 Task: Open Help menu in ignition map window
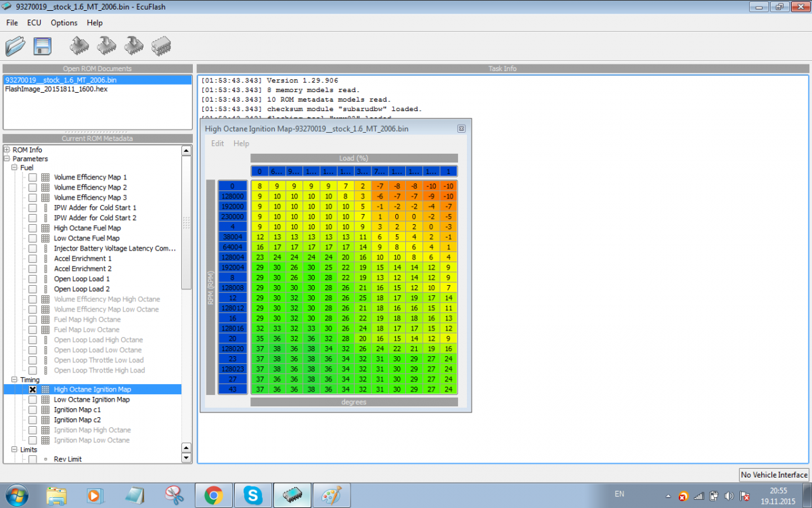click(241, 144)
